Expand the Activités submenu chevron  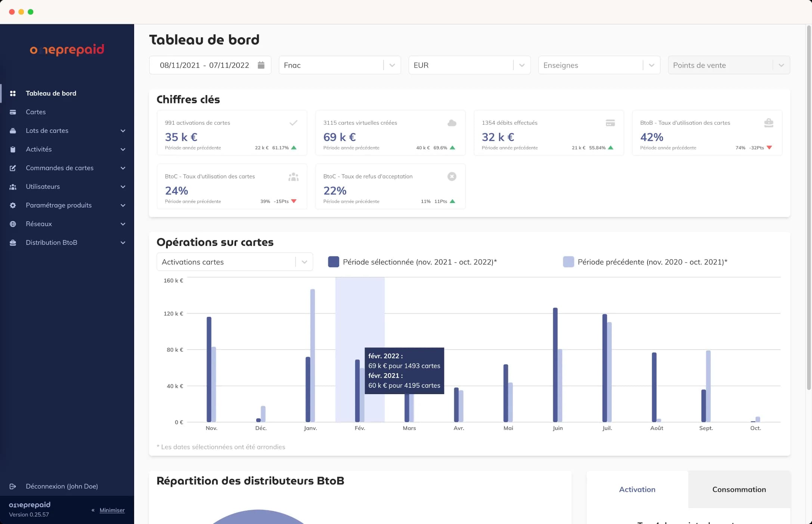point(123,149)
